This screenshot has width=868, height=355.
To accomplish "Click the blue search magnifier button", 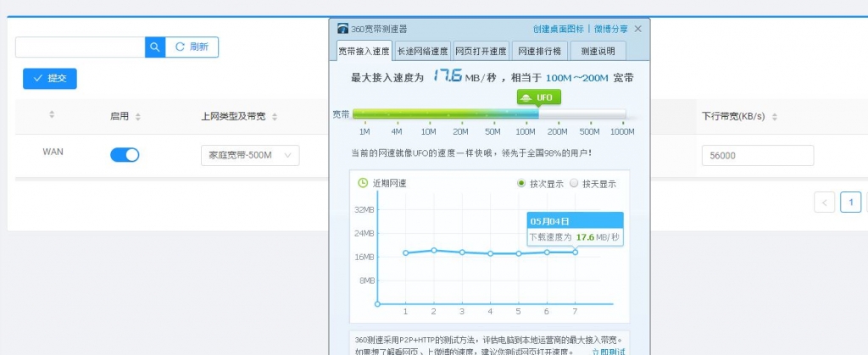I will [x=156, y=47].
